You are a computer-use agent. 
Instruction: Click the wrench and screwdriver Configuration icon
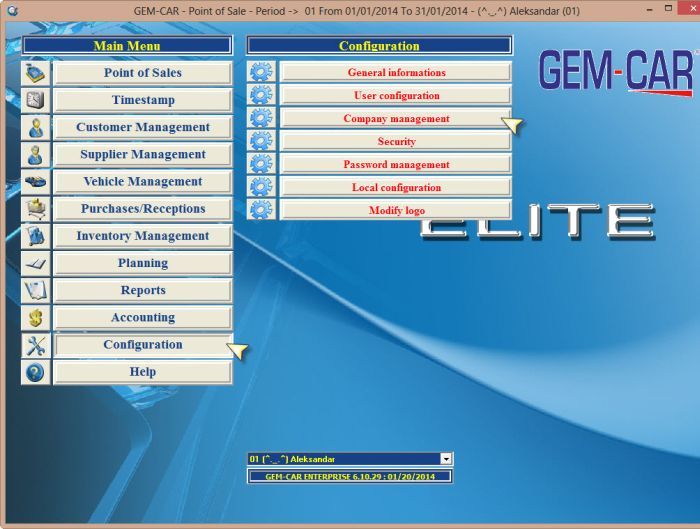[35, 345]
